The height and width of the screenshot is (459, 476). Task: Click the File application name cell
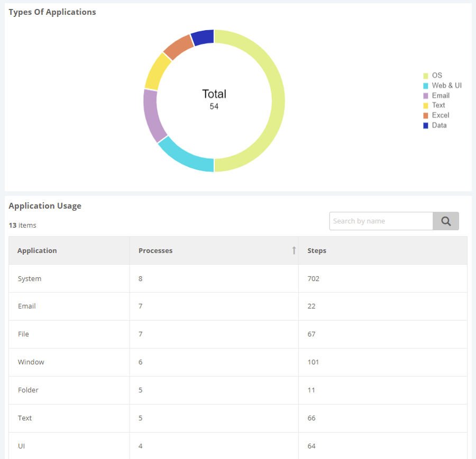pos(24,334)
